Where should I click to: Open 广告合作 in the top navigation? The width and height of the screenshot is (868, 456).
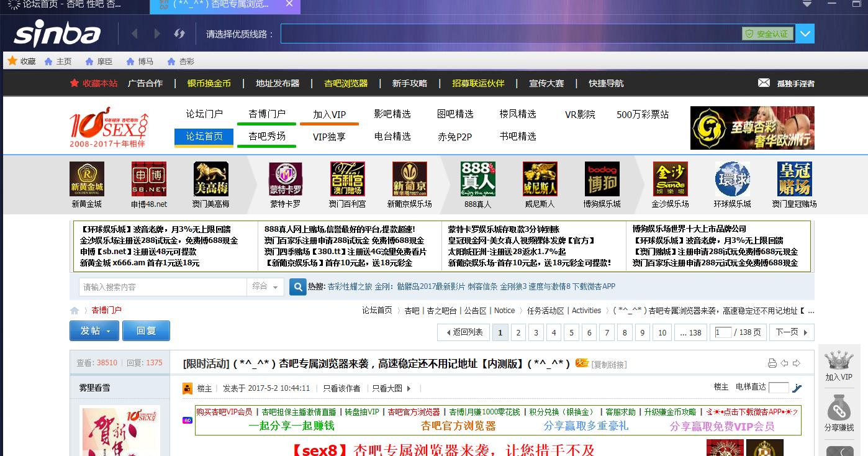tap(145, 83)
